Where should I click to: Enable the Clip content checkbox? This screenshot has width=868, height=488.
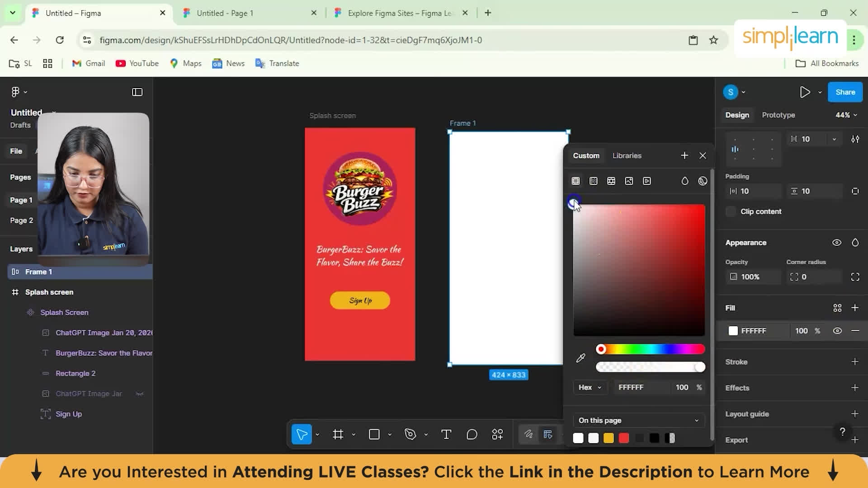click(731, 211)
